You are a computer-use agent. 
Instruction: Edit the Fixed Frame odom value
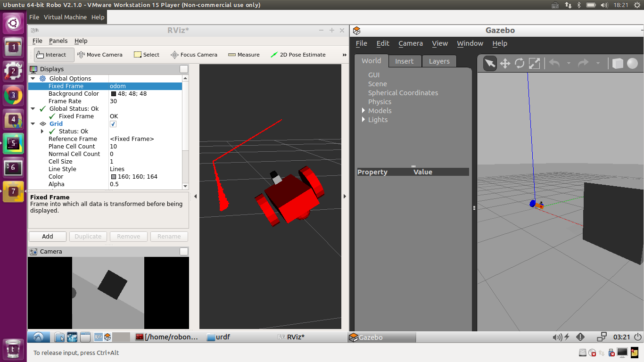(x=145, y=86)
